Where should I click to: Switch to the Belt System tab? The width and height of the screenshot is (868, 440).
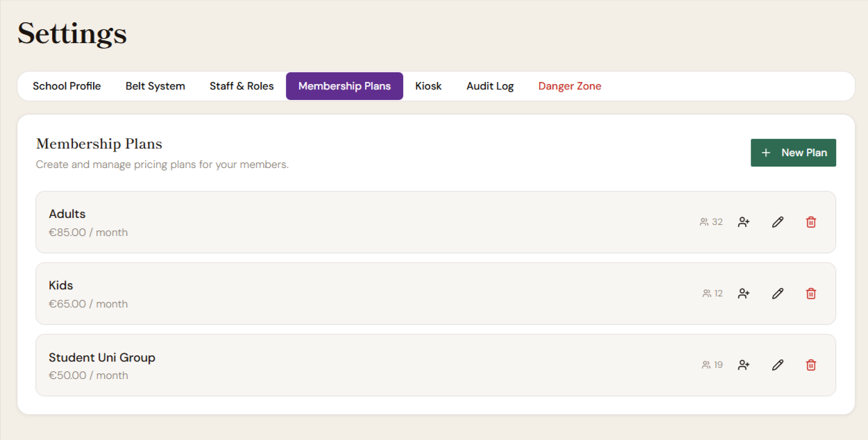pos(155,86)
